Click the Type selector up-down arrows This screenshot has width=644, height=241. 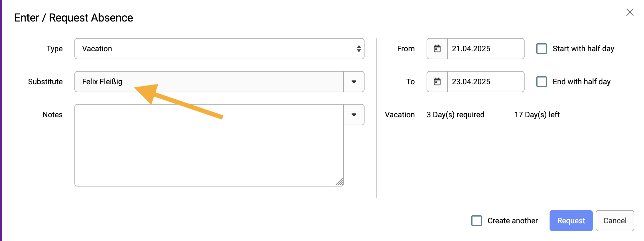point(359,49)
